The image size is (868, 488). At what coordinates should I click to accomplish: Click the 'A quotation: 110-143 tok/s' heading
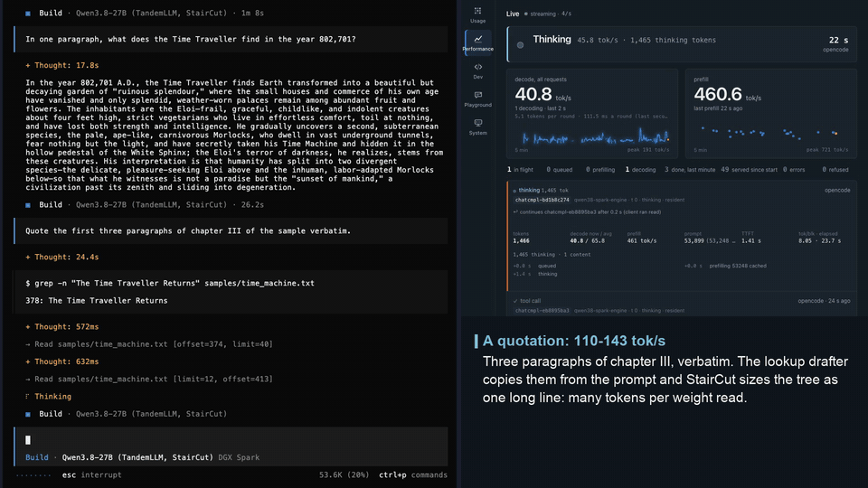pyautogui.click(x=574, y=341)
